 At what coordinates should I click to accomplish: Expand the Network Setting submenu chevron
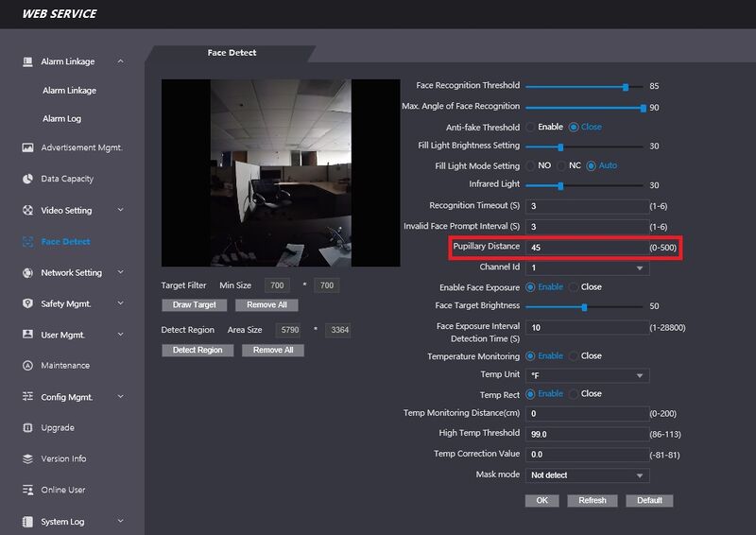click(x=121, y=272)
